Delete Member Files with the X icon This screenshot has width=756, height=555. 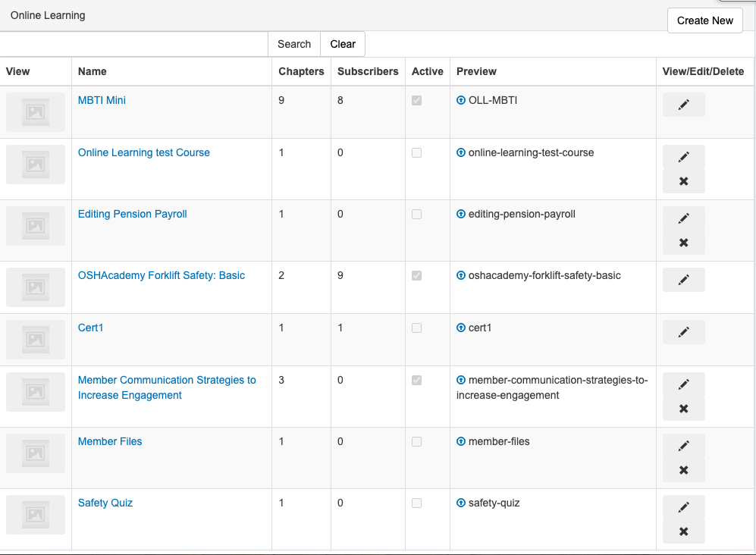coord(683,469)
